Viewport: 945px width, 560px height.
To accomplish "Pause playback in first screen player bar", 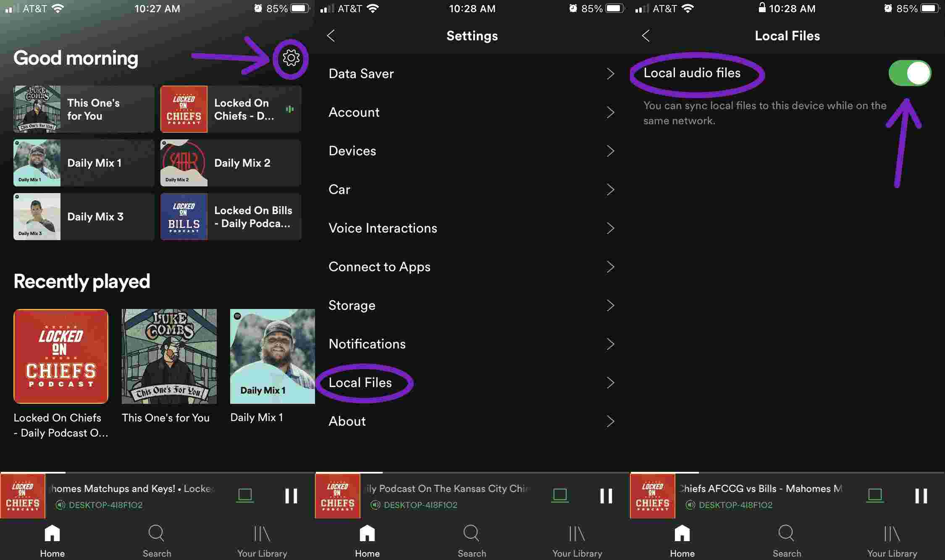I will (291, 496).
